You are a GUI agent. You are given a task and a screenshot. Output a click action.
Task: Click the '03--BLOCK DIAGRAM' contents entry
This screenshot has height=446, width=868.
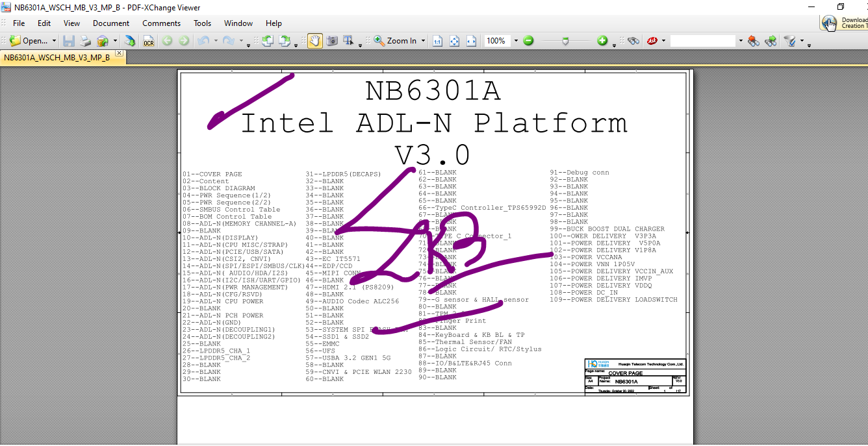tap(218, 188)
